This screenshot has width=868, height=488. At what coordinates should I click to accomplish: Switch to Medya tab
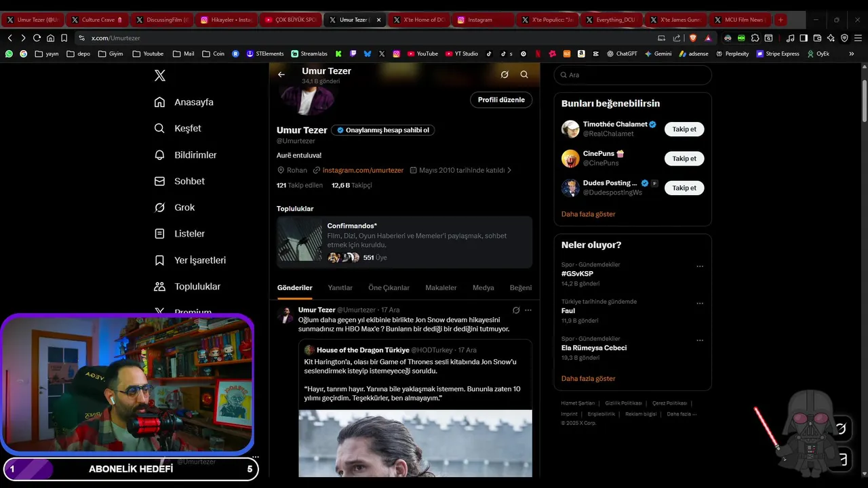coord(483,288)
